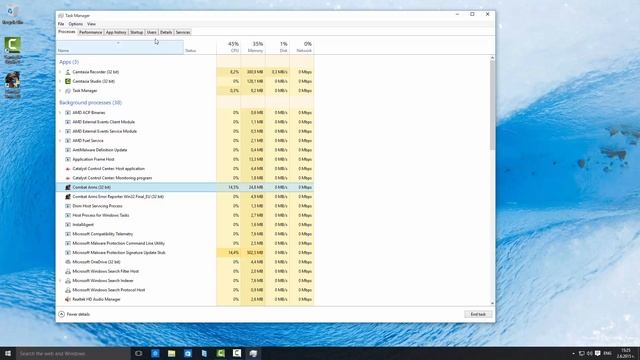The image size is (640, 360).
Task: Expand the AMD Fuel Service entry
Action: tap(60, 141)
